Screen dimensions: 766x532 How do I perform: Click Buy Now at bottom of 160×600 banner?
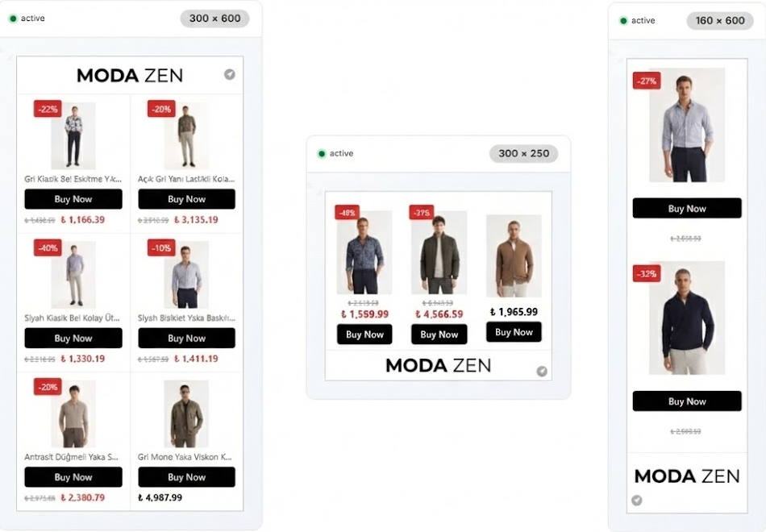(x=686, y=401)
